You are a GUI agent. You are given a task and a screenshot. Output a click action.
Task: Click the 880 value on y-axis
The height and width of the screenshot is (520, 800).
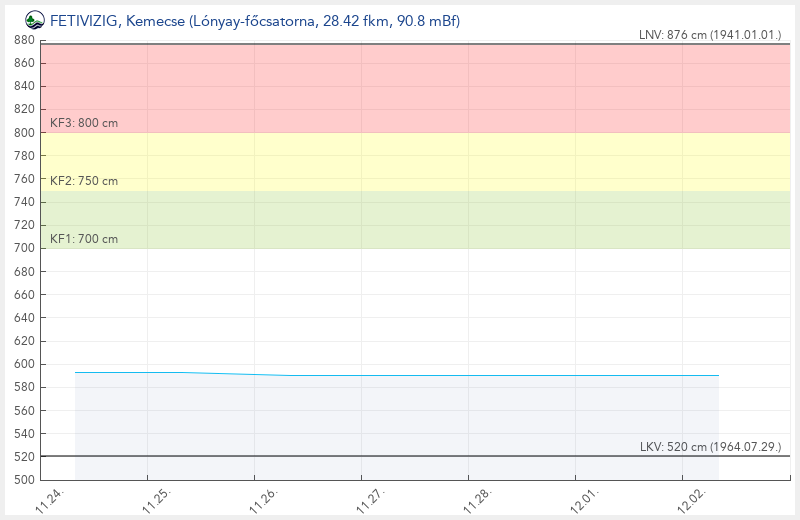22,40
